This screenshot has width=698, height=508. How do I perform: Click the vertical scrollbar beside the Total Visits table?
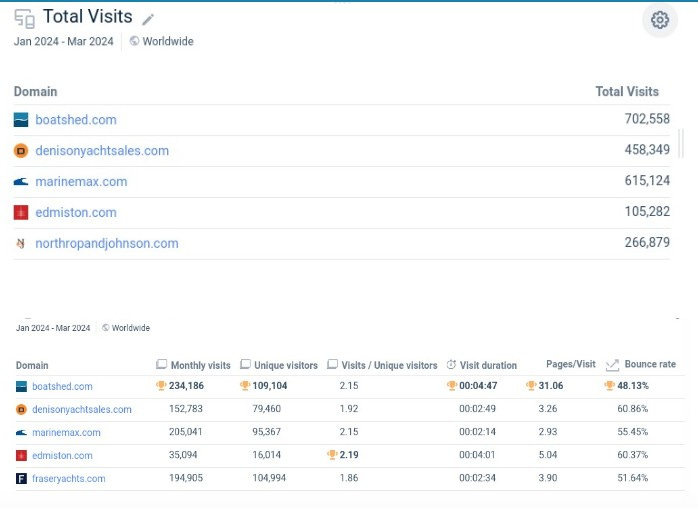pyautogui.click(x=681, y=143)
